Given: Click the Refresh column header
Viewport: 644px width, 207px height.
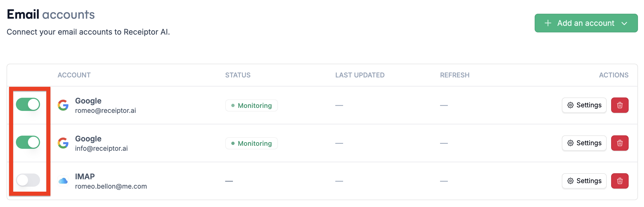Looking at the screenshot, I should pos(455,75).
